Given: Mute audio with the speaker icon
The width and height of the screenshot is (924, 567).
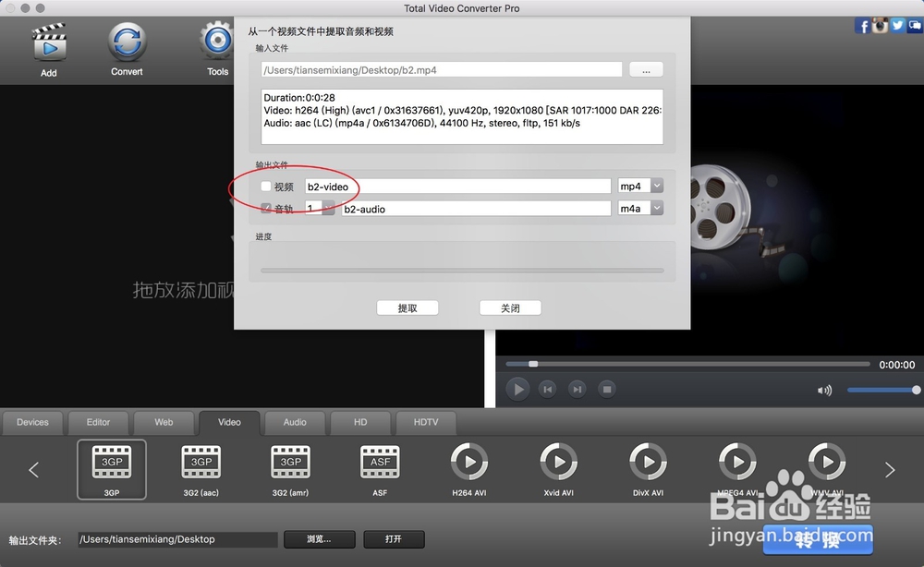Looking at the screenshot, I should click(x=824, y=391).
